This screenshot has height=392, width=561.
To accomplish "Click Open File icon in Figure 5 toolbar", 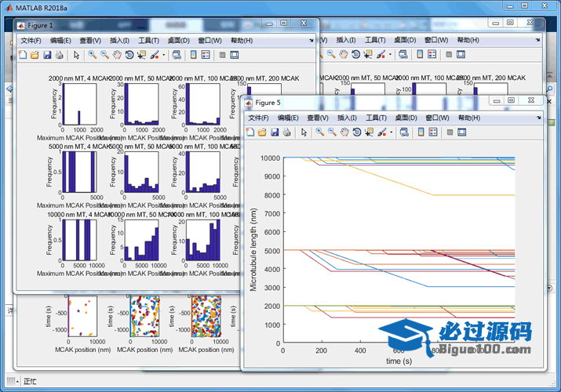I will pos(261,132).
